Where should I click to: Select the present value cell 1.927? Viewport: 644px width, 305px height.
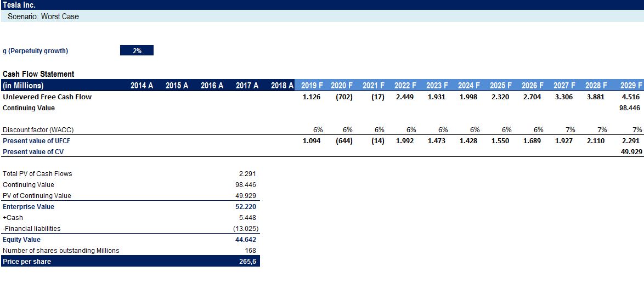[564, 141]
